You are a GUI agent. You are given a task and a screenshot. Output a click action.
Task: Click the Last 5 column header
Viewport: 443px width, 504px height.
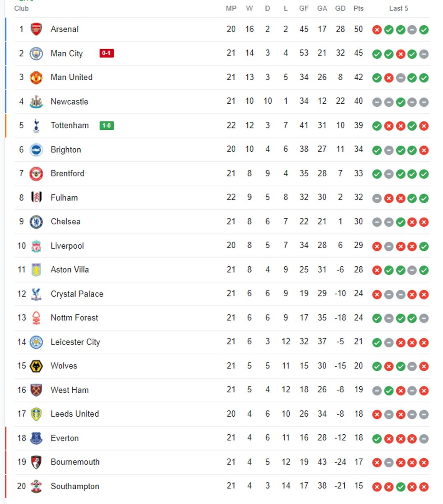398,8
